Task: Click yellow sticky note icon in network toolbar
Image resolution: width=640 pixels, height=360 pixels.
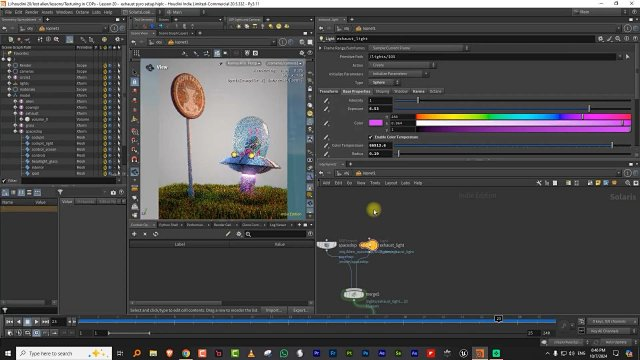Action: tap(598, 183)
